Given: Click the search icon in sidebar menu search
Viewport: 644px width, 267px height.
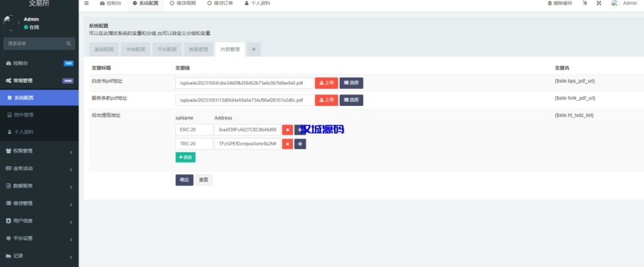Looking at the screenshot, I should pos(69,43).
